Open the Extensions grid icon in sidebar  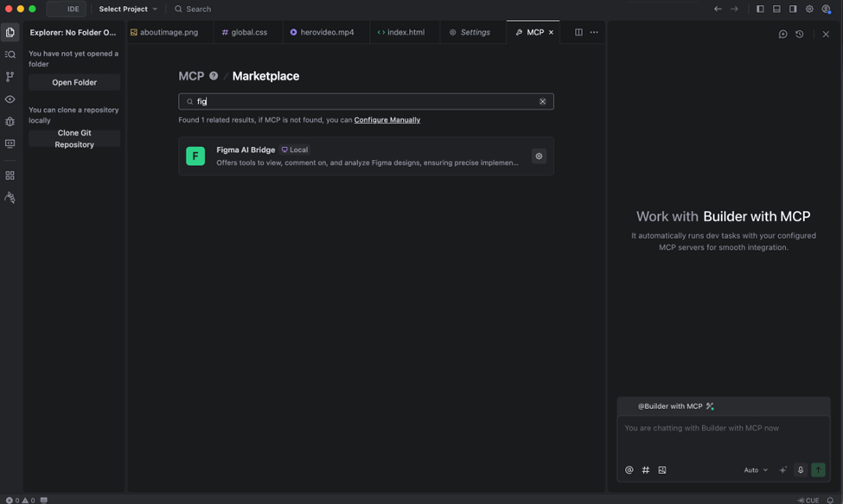[10, 175]
